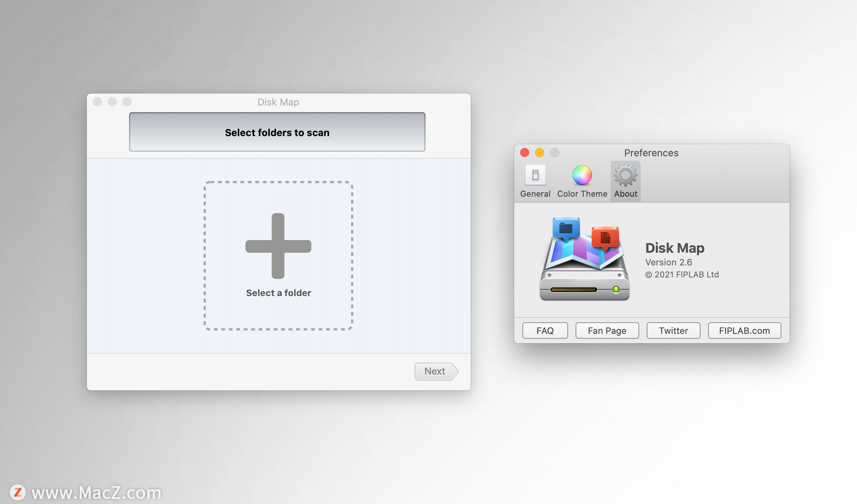Select the About gear tab
This screenshot has height=504, width=857.
[x=625, y=181]
